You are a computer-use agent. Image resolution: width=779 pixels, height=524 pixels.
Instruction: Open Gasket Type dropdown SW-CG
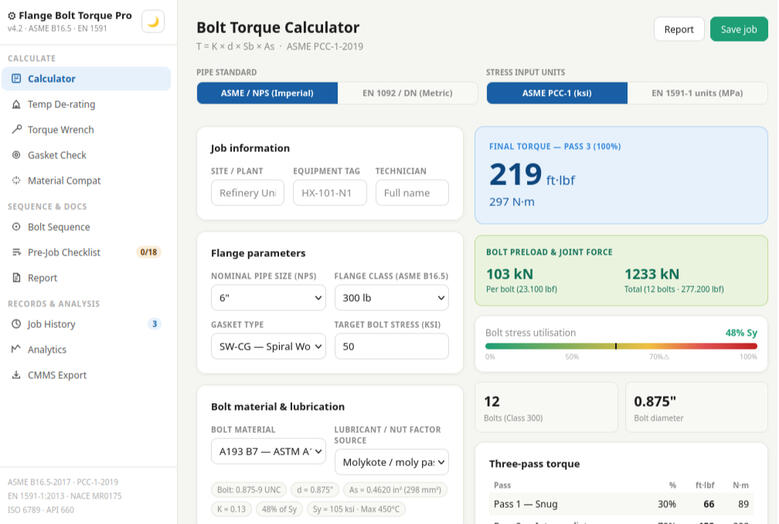pyautogui.click(x=268, y=346)
